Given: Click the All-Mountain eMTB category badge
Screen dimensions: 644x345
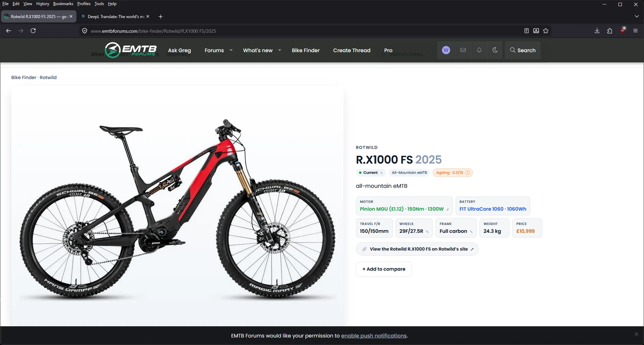Looking at the screenshot, I should click(409, 172).
